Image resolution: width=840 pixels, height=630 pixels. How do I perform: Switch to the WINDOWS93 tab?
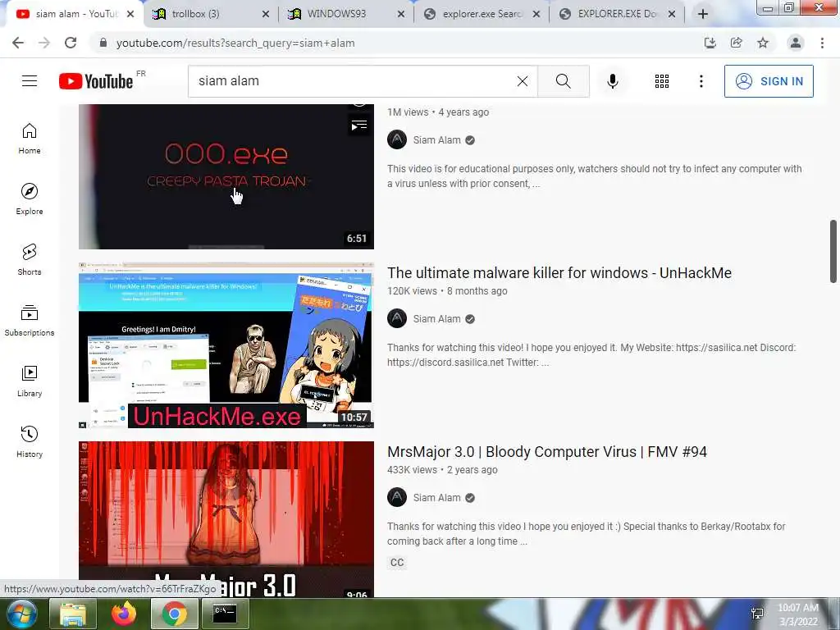point(346,14)
